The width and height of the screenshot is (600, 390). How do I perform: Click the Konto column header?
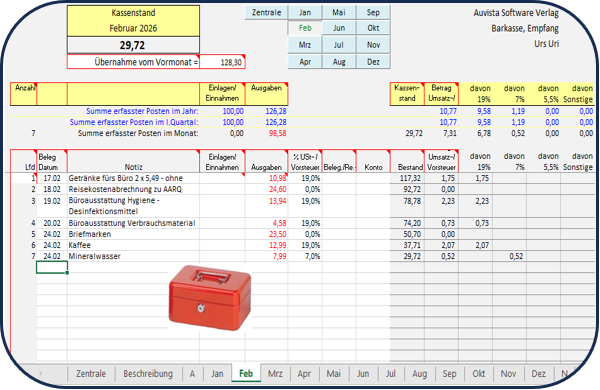[373, 161]
